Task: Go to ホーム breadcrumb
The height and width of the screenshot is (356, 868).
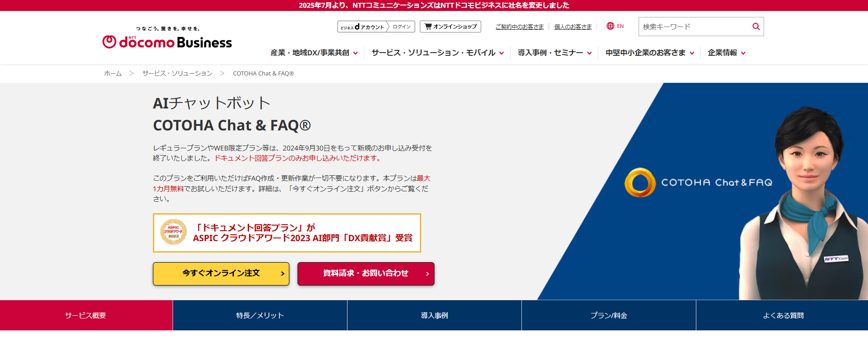Action: tap(113, 73)
